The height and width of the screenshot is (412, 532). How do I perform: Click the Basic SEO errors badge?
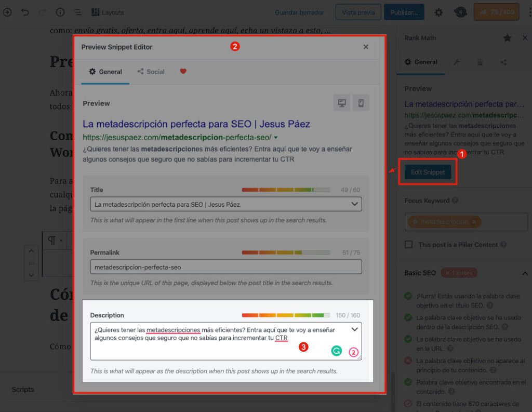(x=459, y=273)
